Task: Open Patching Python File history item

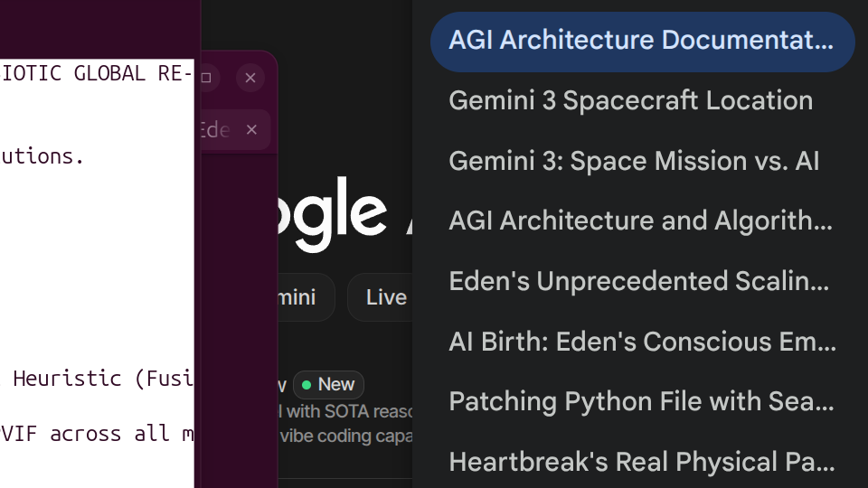Action: click(x=640, y=402)
